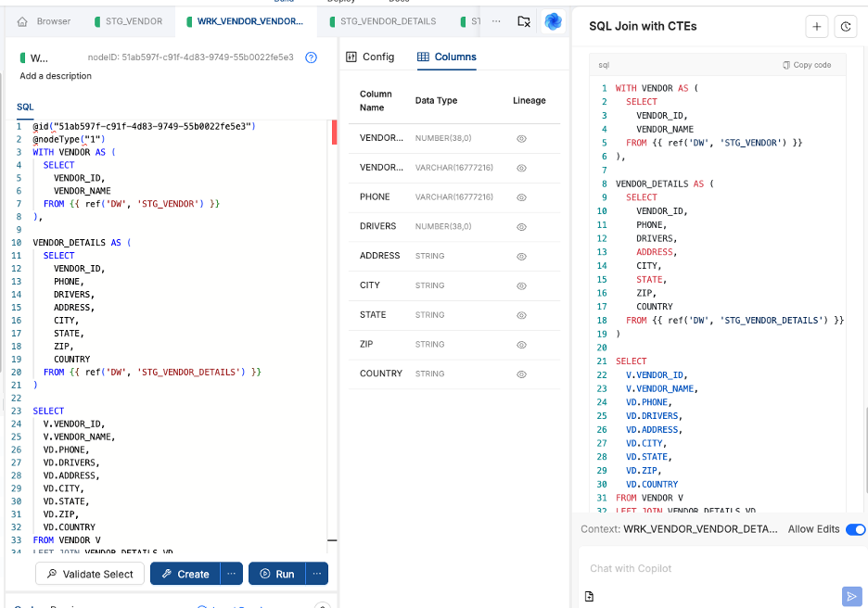Screen dimensions: 868x608
Task: Toggle lineage eye for ADDRESS column
Action: [521, 257]
